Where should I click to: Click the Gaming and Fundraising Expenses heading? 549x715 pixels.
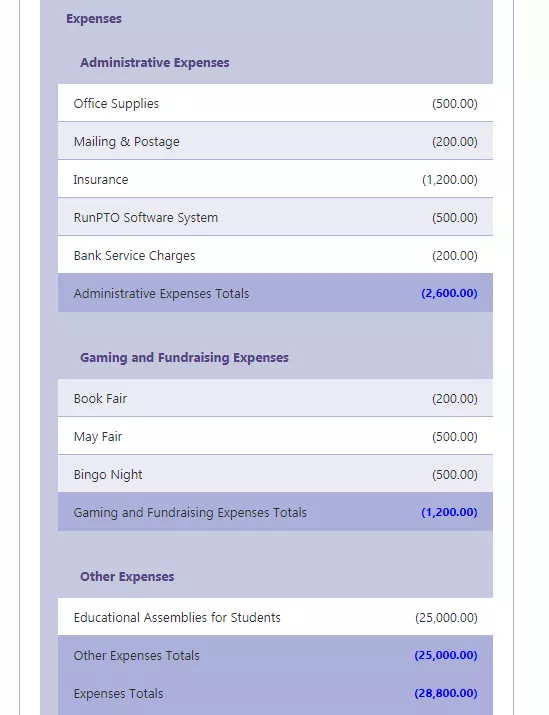(x=184, y=358)
